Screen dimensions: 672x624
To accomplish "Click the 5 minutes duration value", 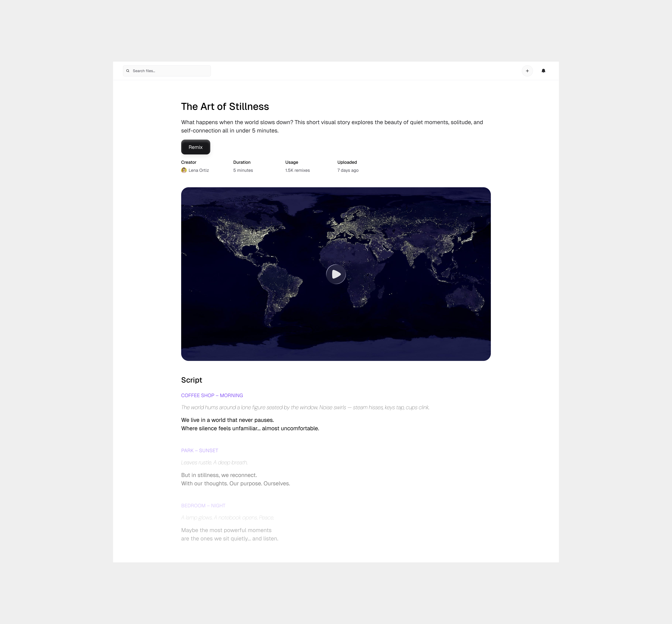I will pyautogui.click(x=243, y=170).
